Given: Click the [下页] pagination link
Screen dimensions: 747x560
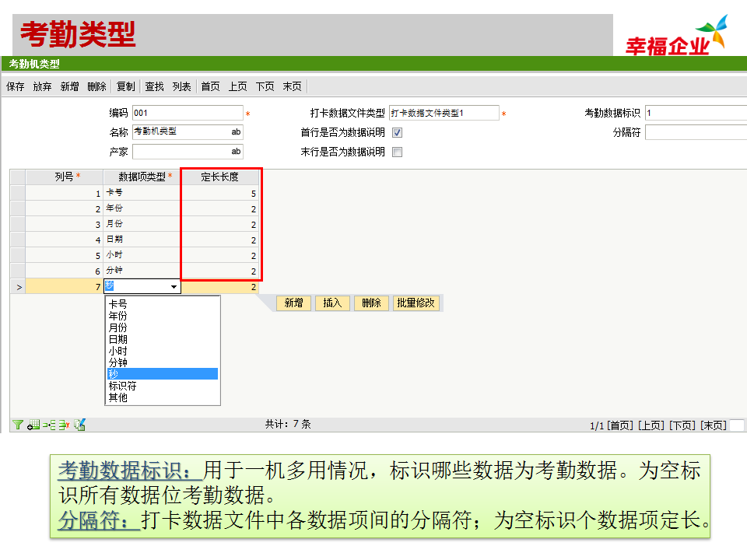Looking at the screenshot, I should 682,425.
